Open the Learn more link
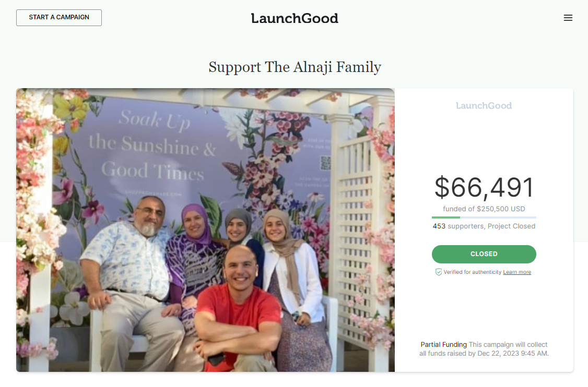 (517, 272)
